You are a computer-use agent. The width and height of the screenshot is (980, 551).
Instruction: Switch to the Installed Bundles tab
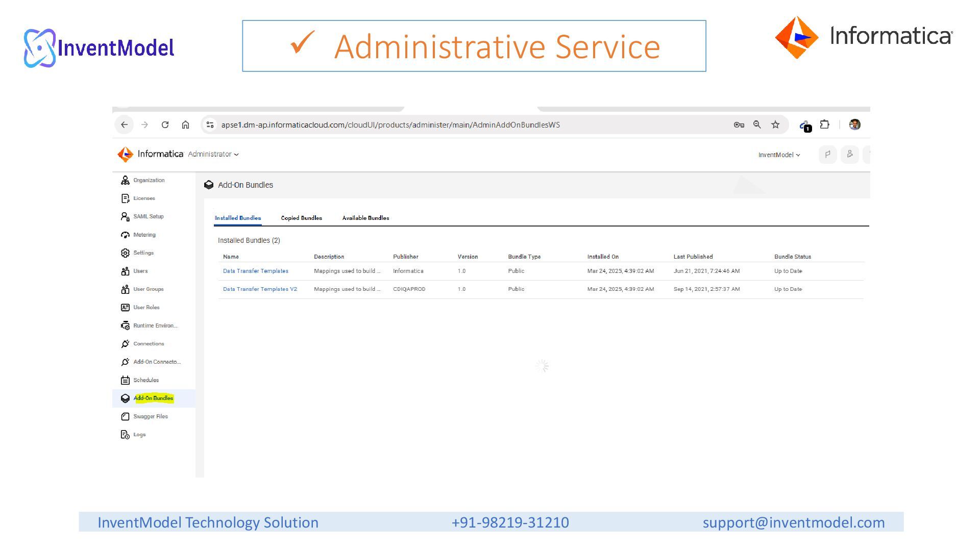238,218
